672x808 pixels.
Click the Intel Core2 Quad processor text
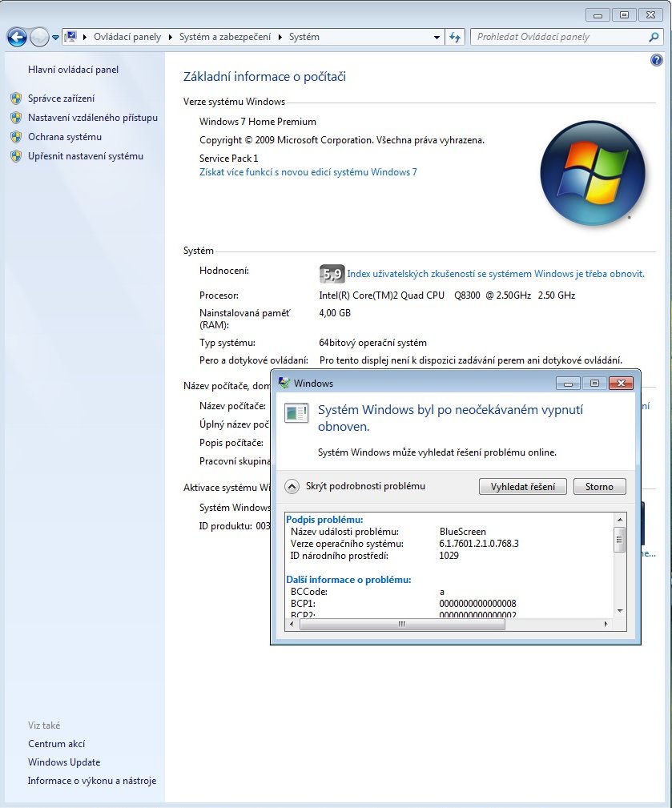[447, 295]
